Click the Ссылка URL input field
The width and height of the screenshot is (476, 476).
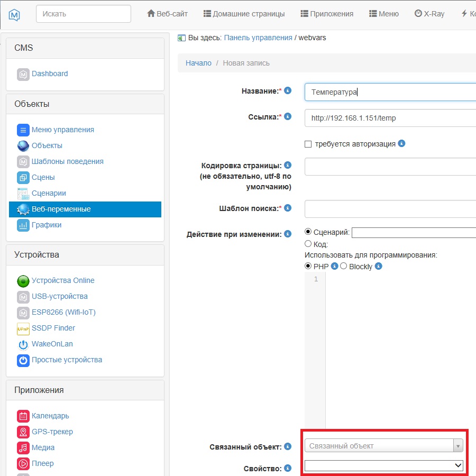point(390,118)
